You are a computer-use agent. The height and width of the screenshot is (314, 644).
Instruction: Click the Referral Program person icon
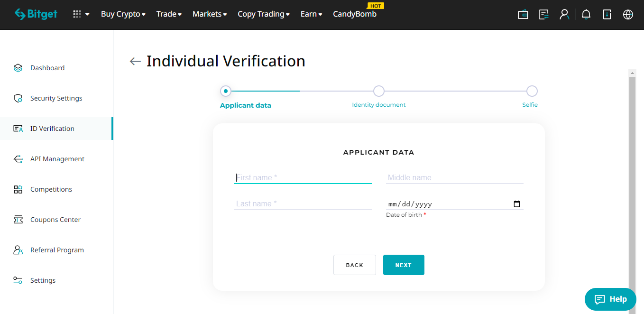18,250
